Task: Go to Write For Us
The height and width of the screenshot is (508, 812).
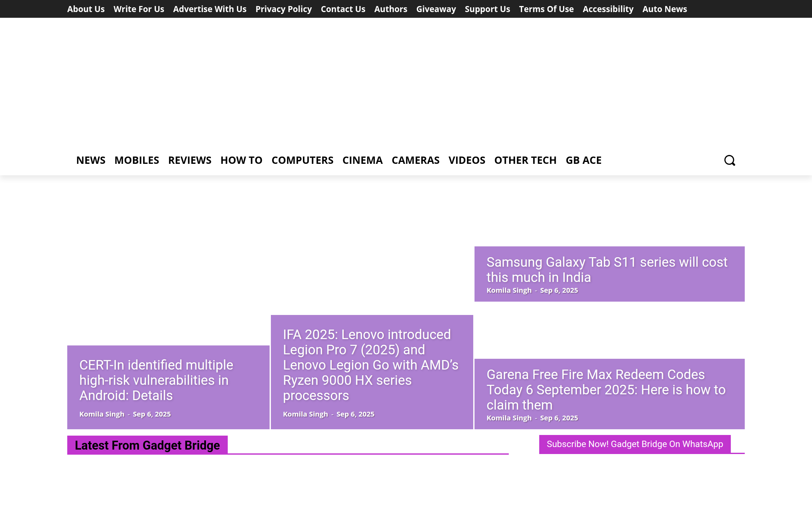Action: (139, 9)
